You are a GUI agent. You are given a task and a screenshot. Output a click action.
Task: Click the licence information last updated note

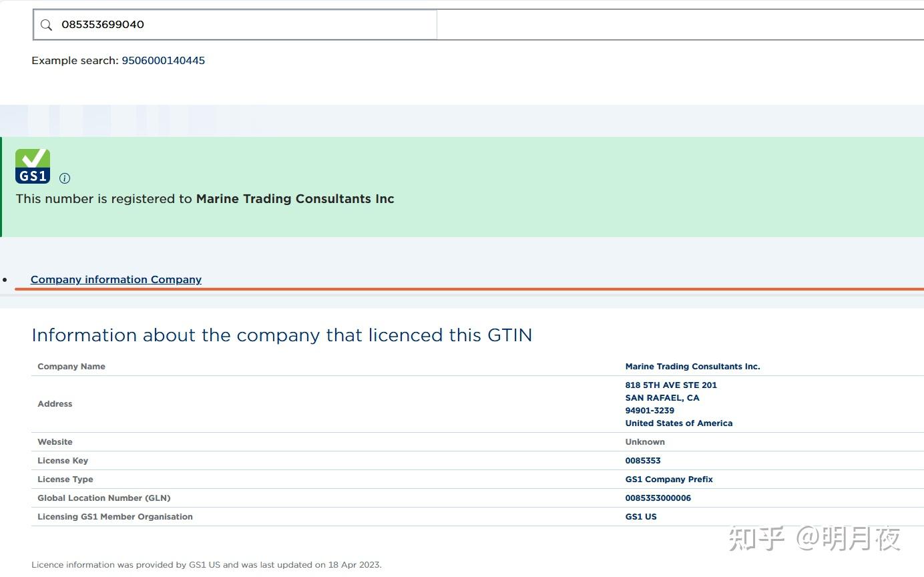click(x=206, y=564)
